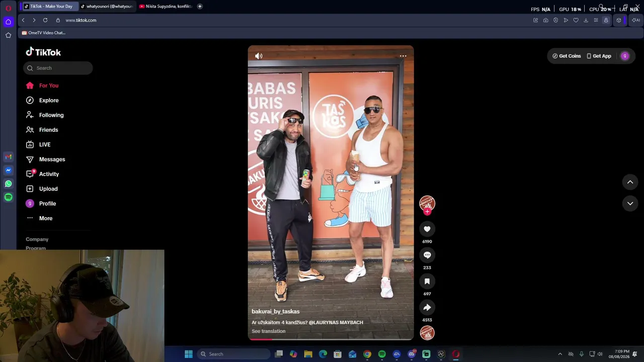644x362 pixels.
Task: Go back in the browser
Action: tap(23, 20)
